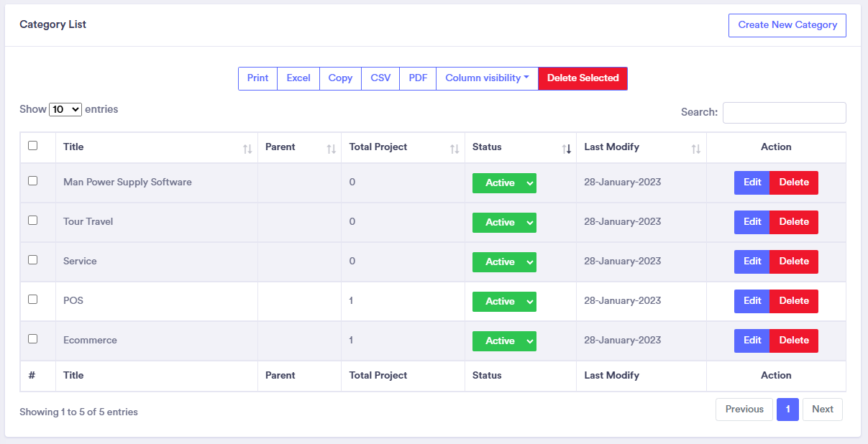Open the entries-per-page dropdown
This screenshot has height=444, width=868.
pos(65,110)
